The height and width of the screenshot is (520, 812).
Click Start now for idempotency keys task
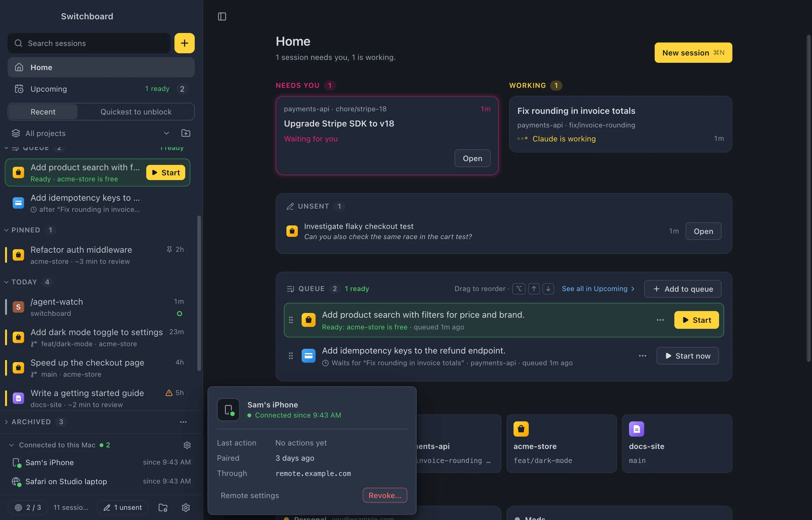[687, 355]
